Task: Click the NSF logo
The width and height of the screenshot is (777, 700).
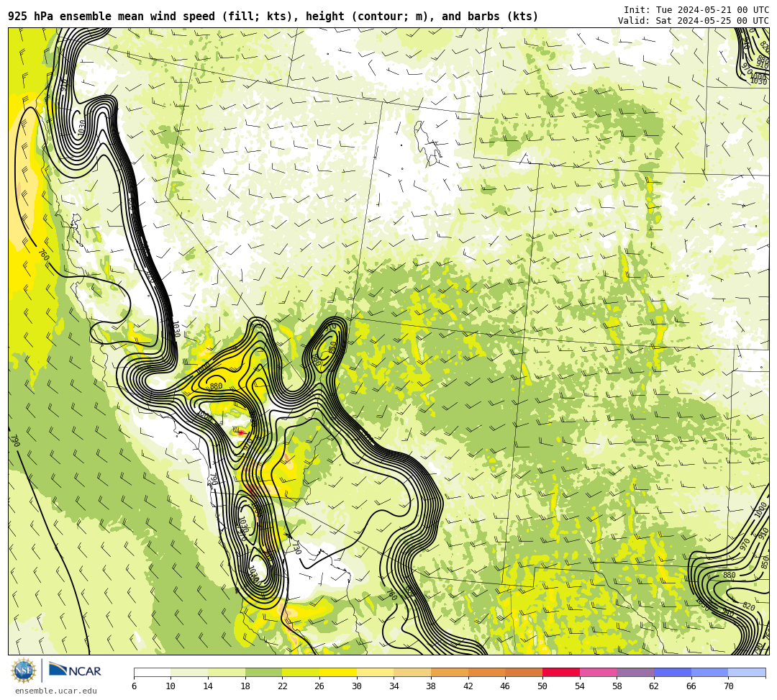Action: click(24, 671)
